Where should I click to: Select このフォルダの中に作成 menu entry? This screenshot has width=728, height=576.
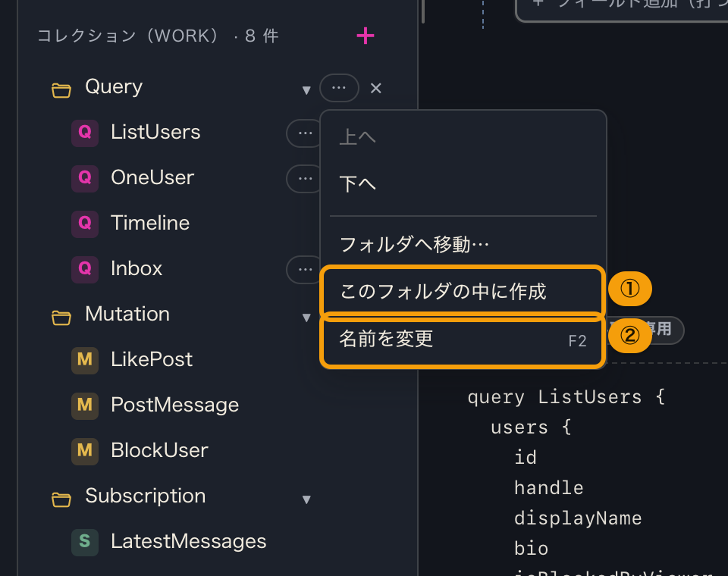(463, 291)
